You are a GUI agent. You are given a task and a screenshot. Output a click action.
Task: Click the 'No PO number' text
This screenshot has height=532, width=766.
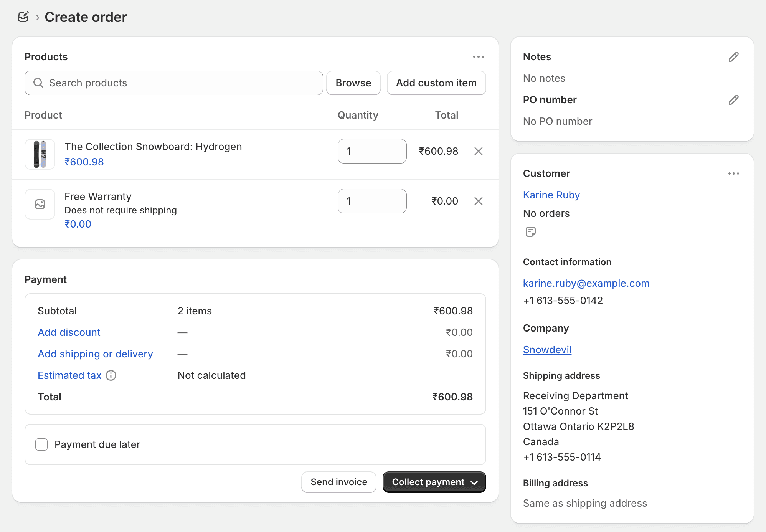point(557,121)
